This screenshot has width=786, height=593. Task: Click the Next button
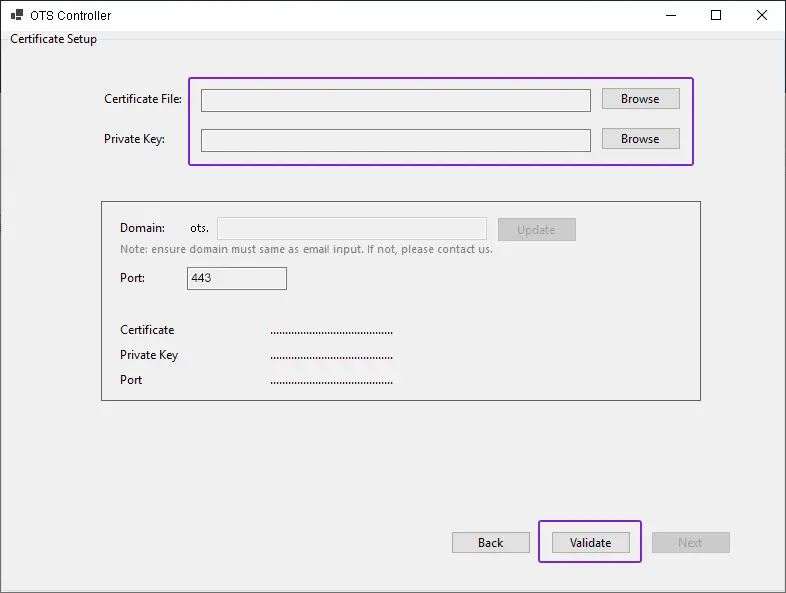point(690,542)
